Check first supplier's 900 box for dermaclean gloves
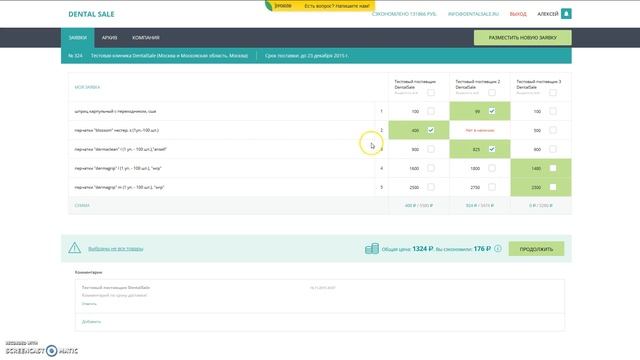Screen dimensions: 640x360 click(431, 149)
